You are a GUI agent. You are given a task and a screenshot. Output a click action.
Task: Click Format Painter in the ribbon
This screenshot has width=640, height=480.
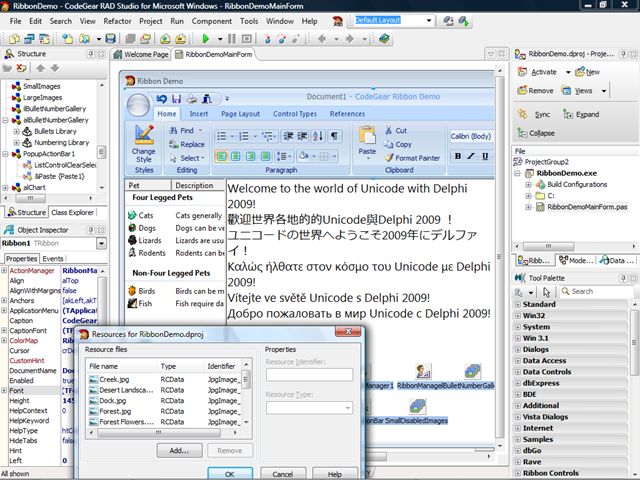pos(412,158)
